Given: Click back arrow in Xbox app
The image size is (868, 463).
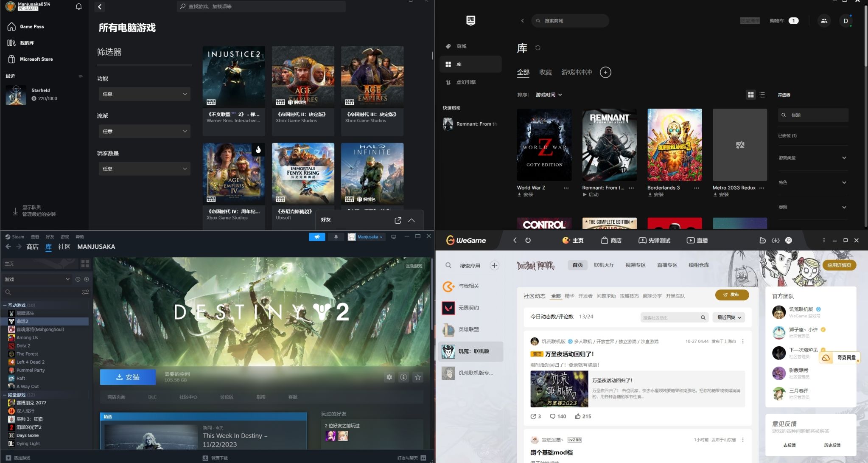Looking at the screenshot, I should pyautogui.click(x=100, y=7).
